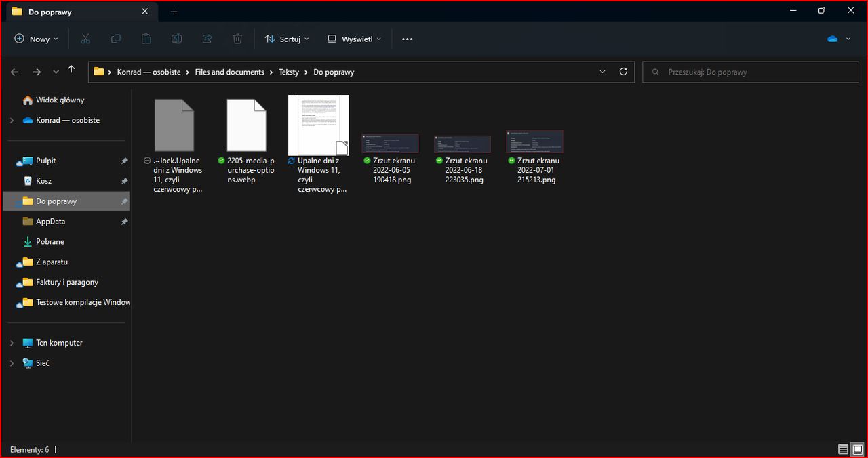Open the three-dots See more menu
This screenshot has width=868, height=458.
[407, 39]
